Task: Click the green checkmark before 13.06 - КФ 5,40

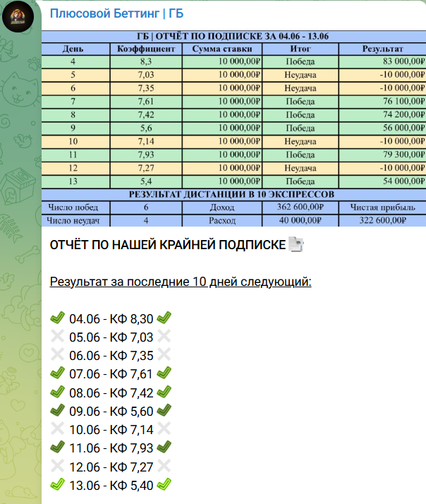Action: tap(58, 484)
